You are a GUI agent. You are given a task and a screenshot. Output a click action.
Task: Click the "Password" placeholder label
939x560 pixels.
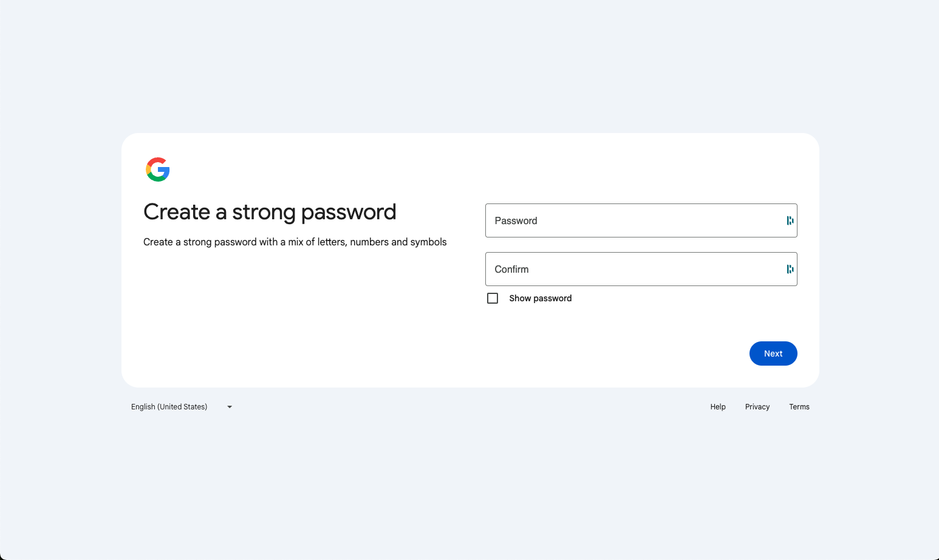tap(516, 221)
